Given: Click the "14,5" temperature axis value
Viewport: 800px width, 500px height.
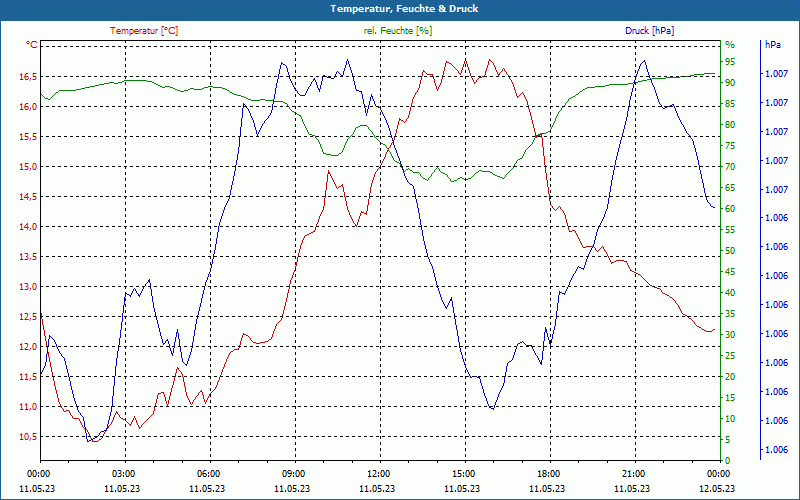Looking at the screenshot, I should coord(28,197).
